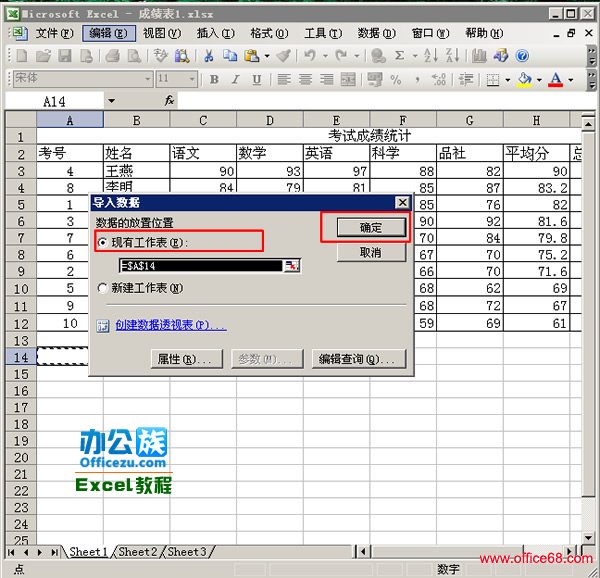Open the 视图(V) menu
Image resolution: width=600 pixels, height=578 pixels.
(x=162, y=34)
